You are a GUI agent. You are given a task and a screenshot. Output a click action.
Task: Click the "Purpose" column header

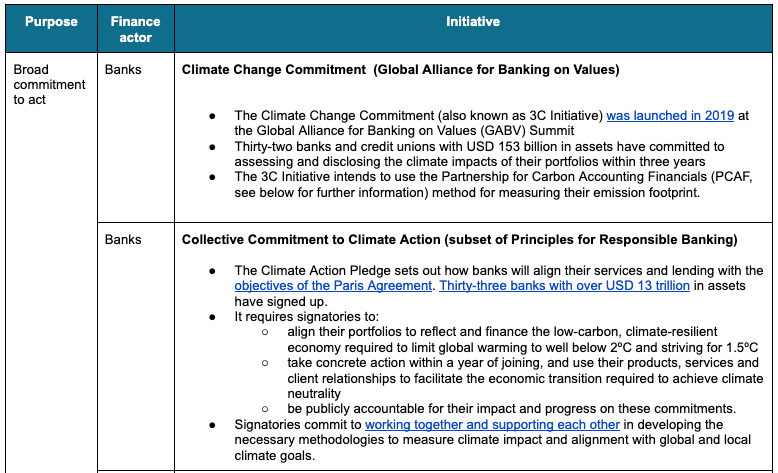coord(51,22)
